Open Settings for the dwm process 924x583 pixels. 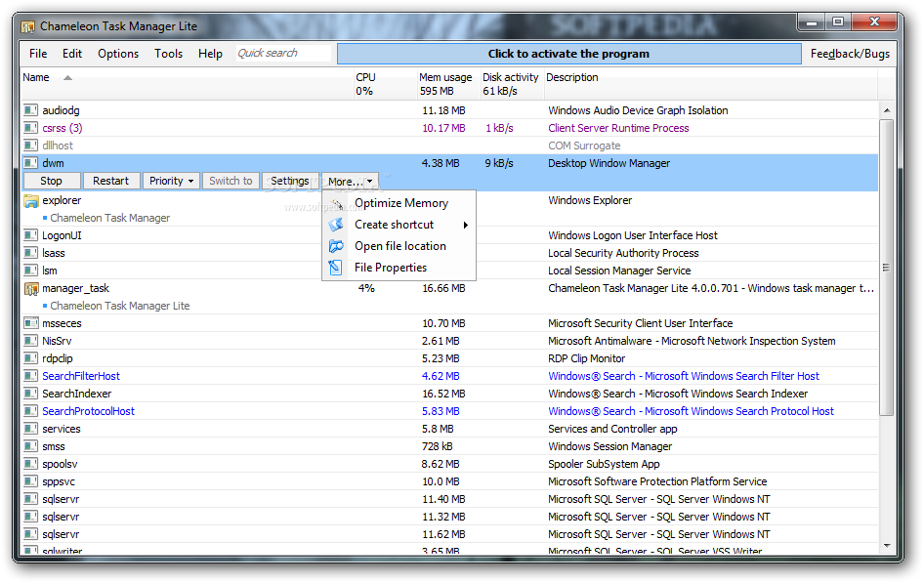[x=290, y=181]
